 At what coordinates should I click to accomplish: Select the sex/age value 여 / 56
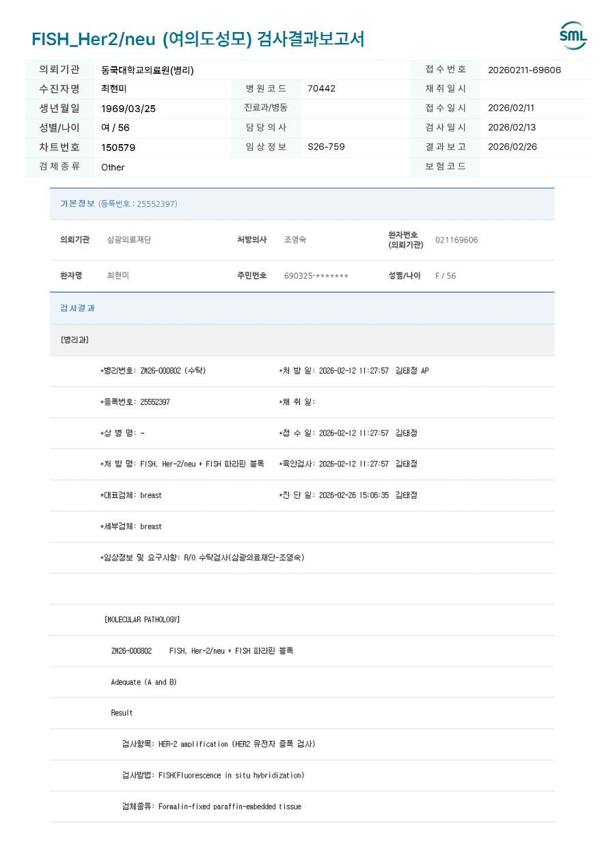[115, 128]
